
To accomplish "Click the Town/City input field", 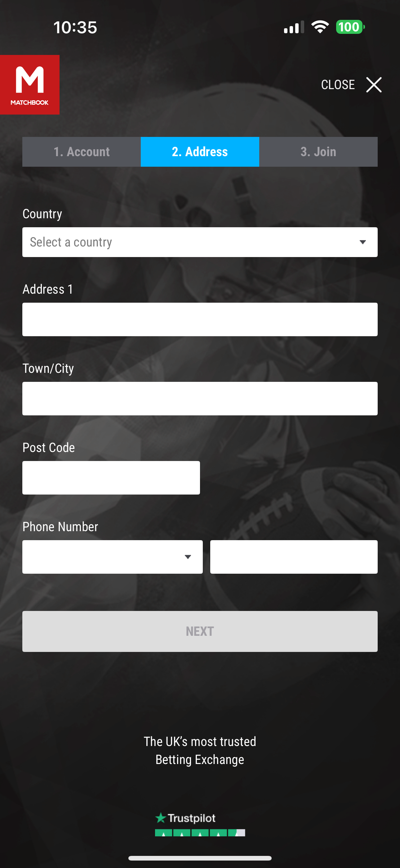I will (x=200, y=398).
